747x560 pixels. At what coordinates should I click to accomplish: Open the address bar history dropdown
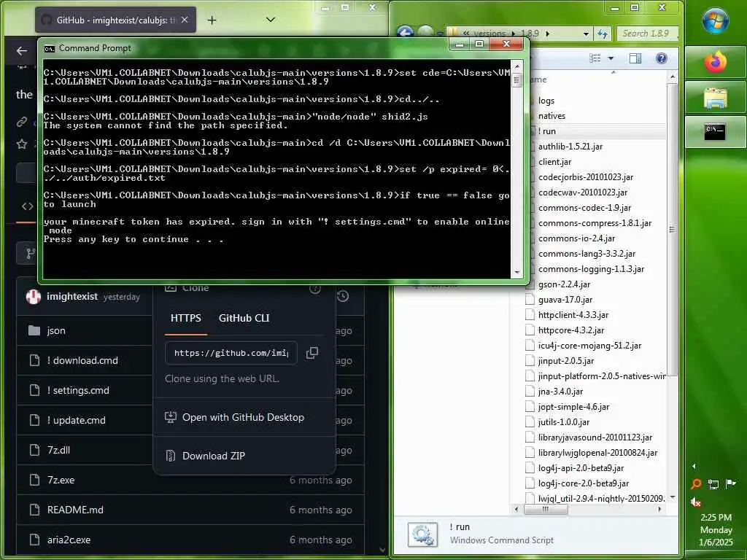[586, 34]
